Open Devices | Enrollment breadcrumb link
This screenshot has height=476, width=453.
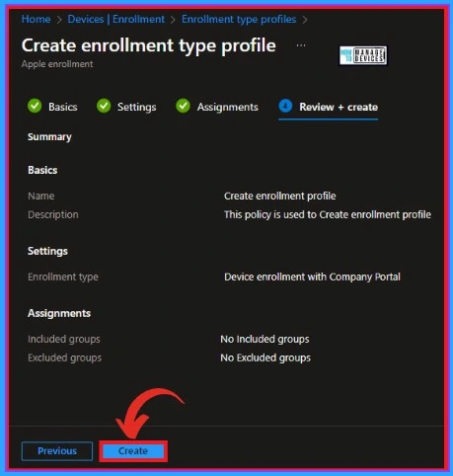point(116,19)
